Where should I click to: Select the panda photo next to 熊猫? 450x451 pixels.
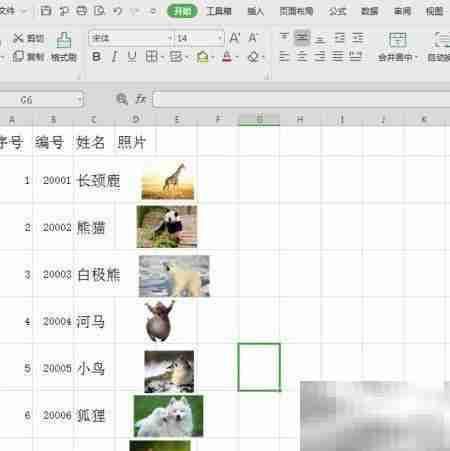pos(167,227)
